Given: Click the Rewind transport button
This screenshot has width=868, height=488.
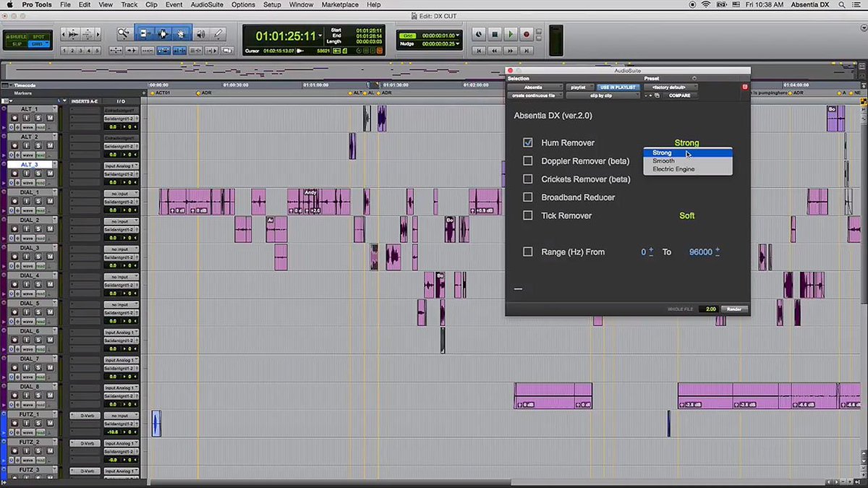Looking at the screenshot, I should click(495, 51).
